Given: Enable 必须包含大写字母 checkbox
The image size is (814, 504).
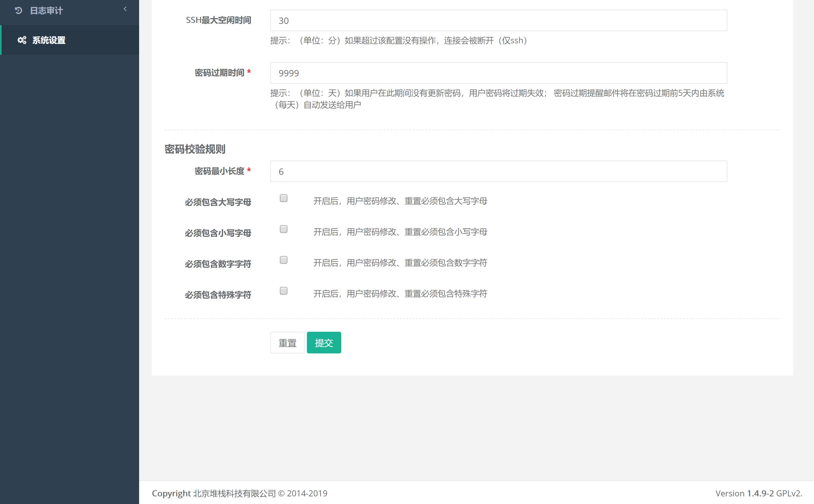Looking at the screenshot, I should point(284,198).
